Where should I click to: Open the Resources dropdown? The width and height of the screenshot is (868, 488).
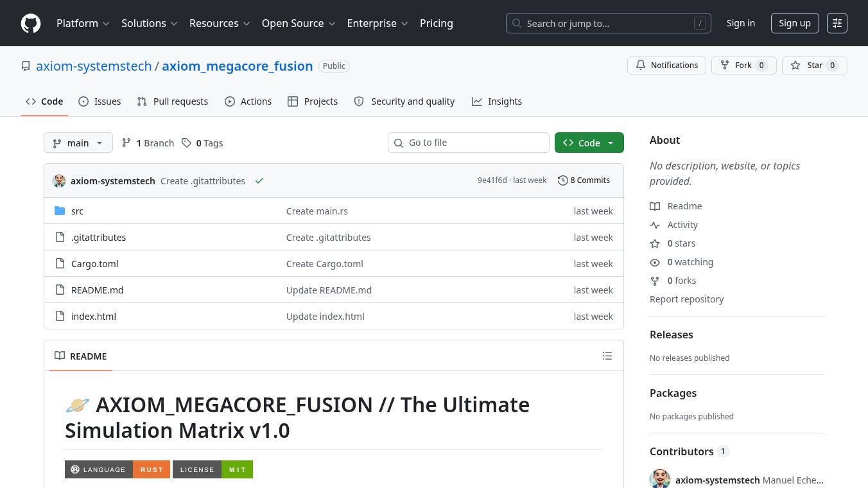pos(219,23)
